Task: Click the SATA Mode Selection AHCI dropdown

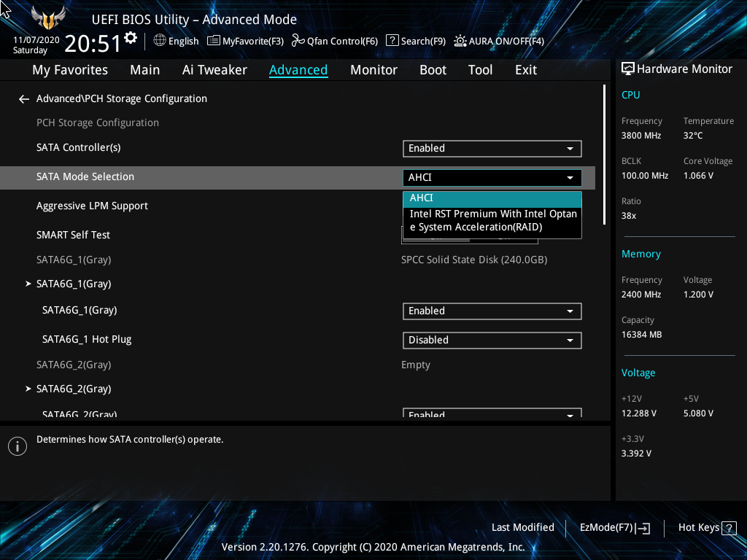Action: pos(492,178)
